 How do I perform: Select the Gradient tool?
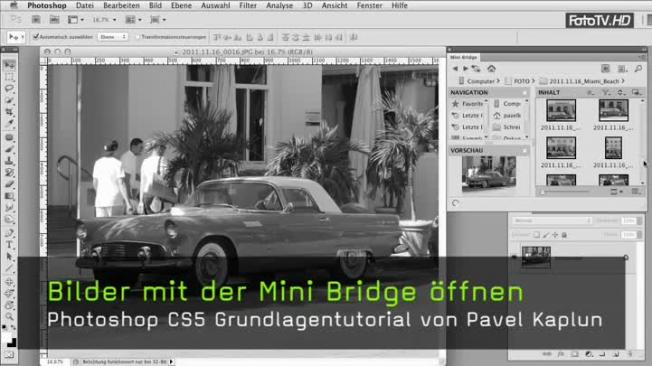pyautogui.click(x=9, y=196)
